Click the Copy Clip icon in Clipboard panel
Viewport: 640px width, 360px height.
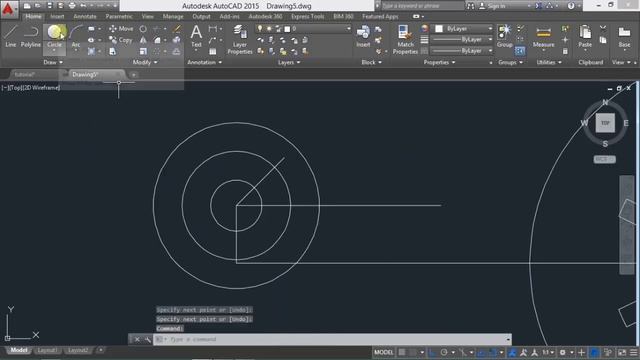[x=603, y=40]
